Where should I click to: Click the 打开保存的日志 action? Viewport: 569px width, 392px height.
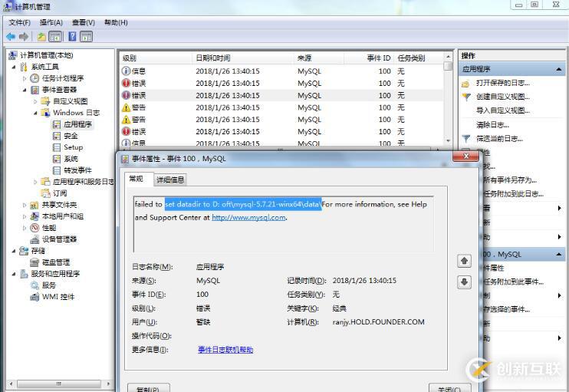click(503, 83)
